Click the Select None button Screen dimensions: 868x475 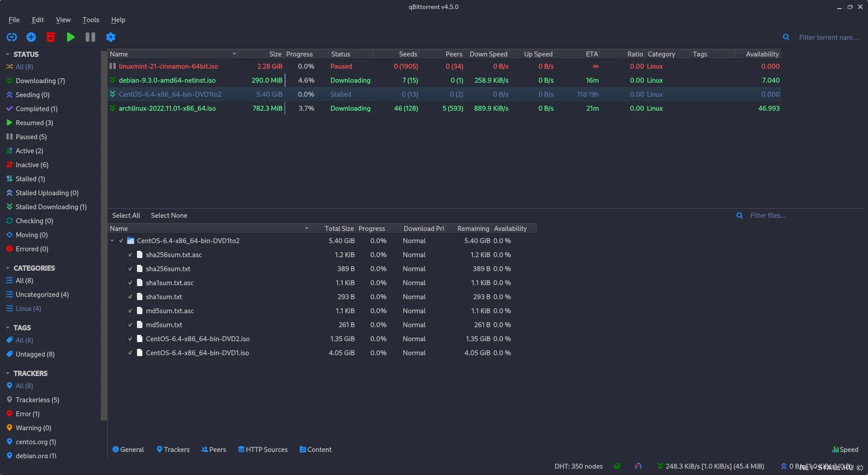click(169, 216)
